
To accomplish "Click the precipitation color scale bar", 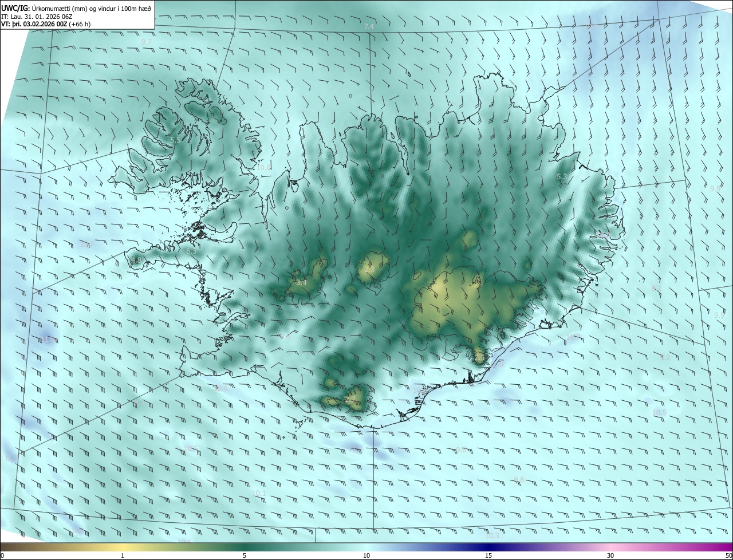I will 366,547.
